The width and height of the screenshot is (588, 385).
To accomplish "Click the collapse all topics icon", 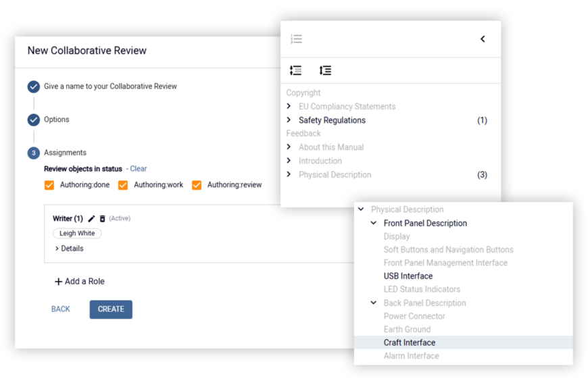I will (x=295, y=70).
